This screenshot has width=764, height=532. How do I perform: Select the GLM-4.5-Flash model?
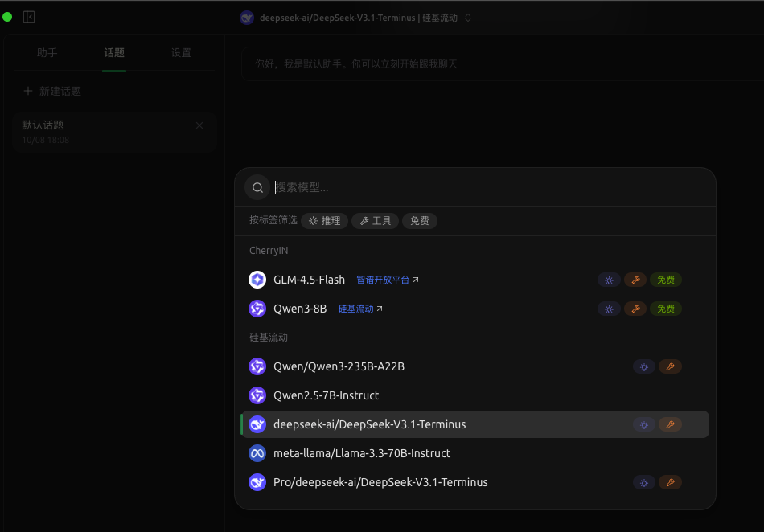475,280
